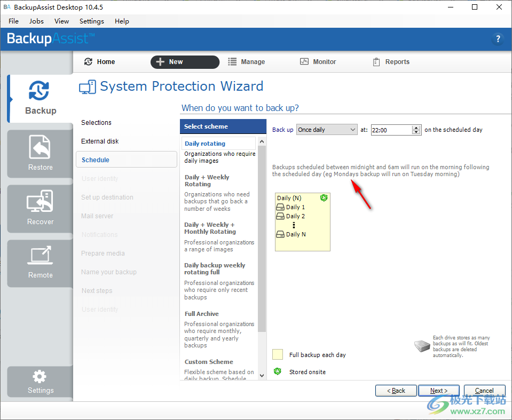Click the "Select scheme" header

tap(223, 126)
